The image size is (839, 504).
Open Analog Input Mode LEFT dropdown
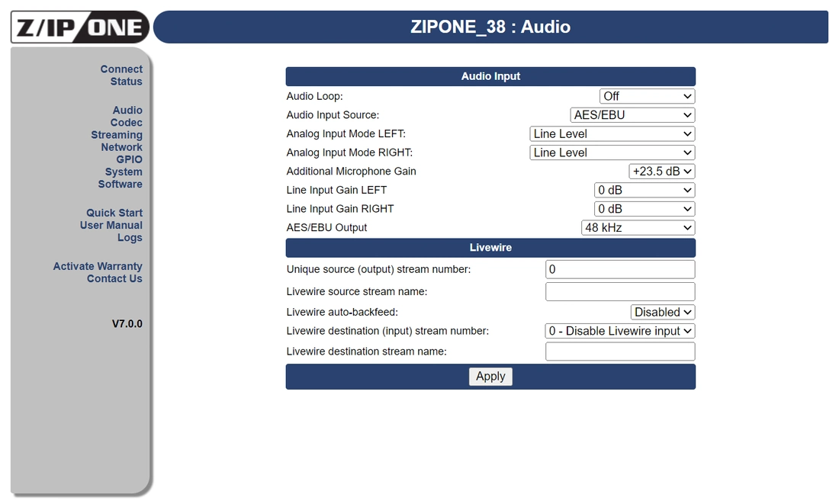click(x=612, y=133)
